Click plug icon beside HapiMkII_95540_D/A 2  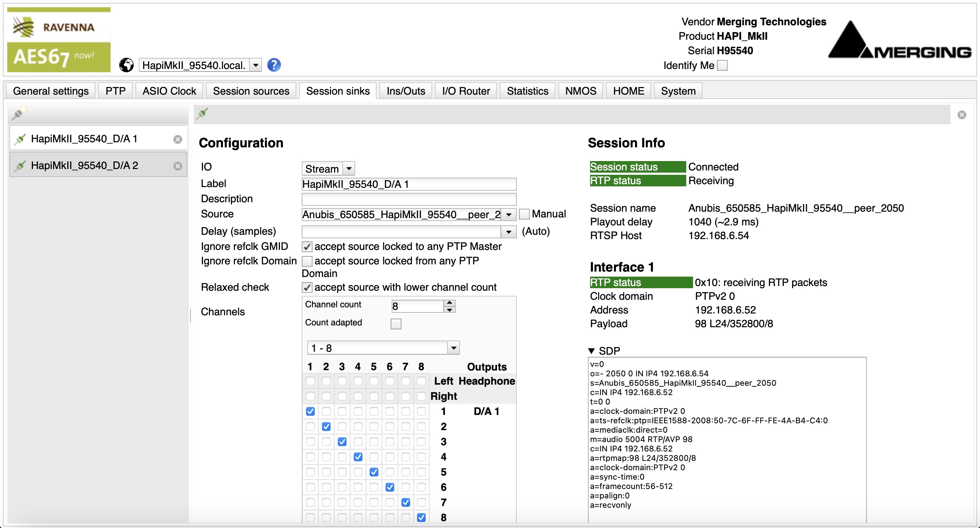(20, 166)
